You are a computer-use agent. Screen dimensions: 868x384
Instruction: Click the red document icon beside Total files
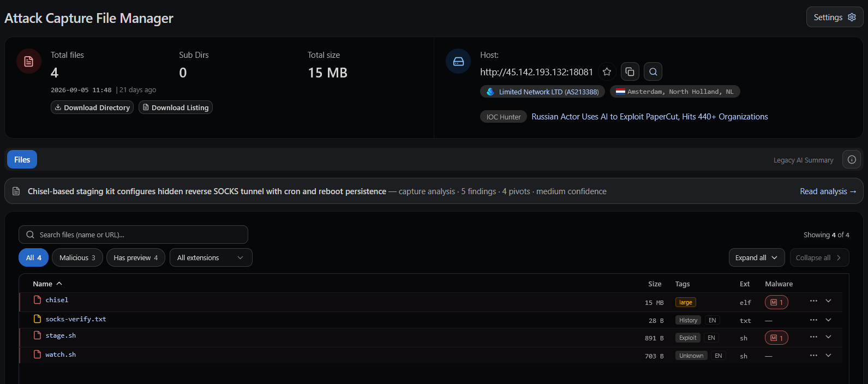[29, 61]
